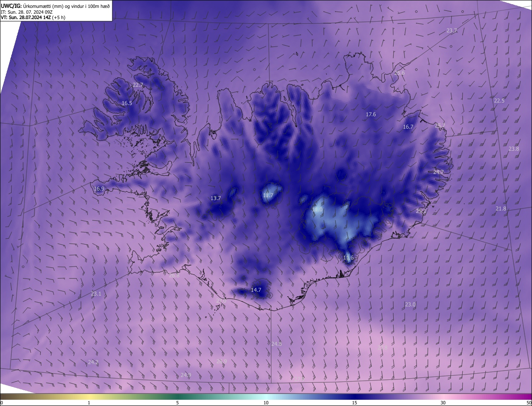Click the 16.9 value label

99,188
